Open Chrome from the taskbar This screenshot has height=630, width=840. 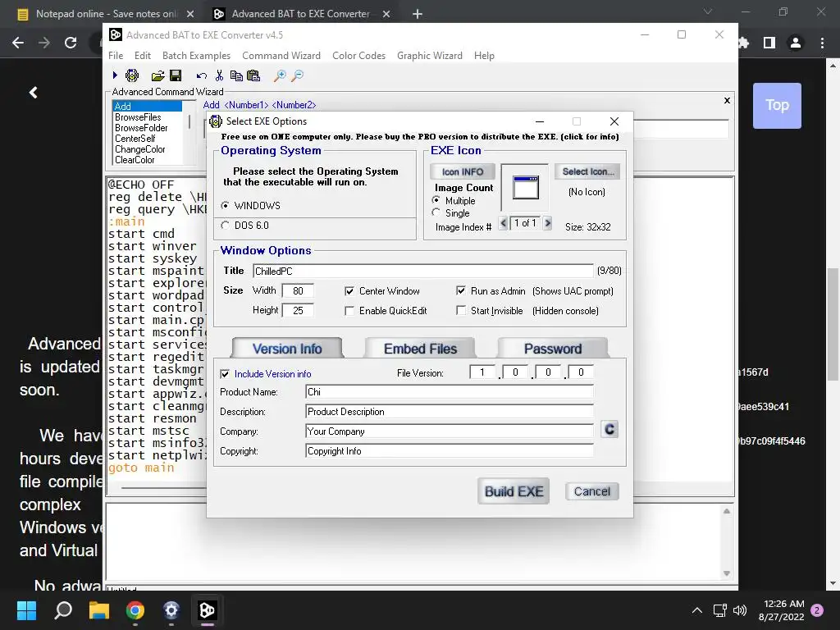[x=135, y=610]
